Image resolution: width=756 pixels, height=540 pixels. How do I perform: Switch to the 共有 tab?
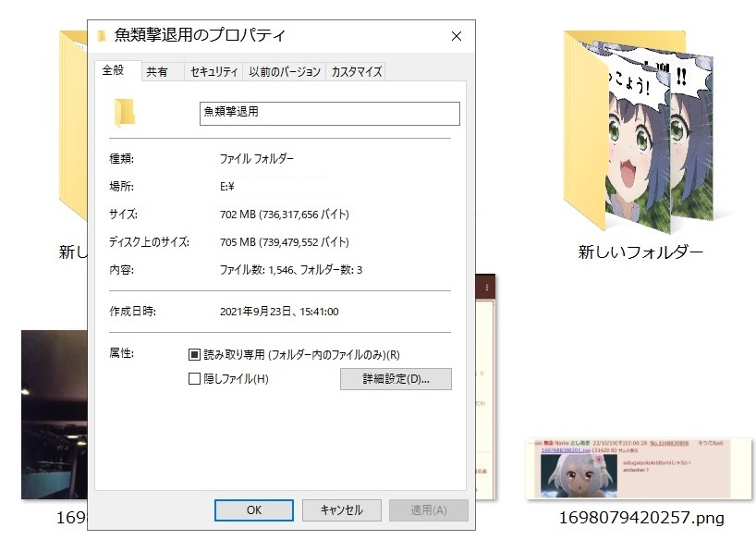pyautogui.click(x=157, y=72)
